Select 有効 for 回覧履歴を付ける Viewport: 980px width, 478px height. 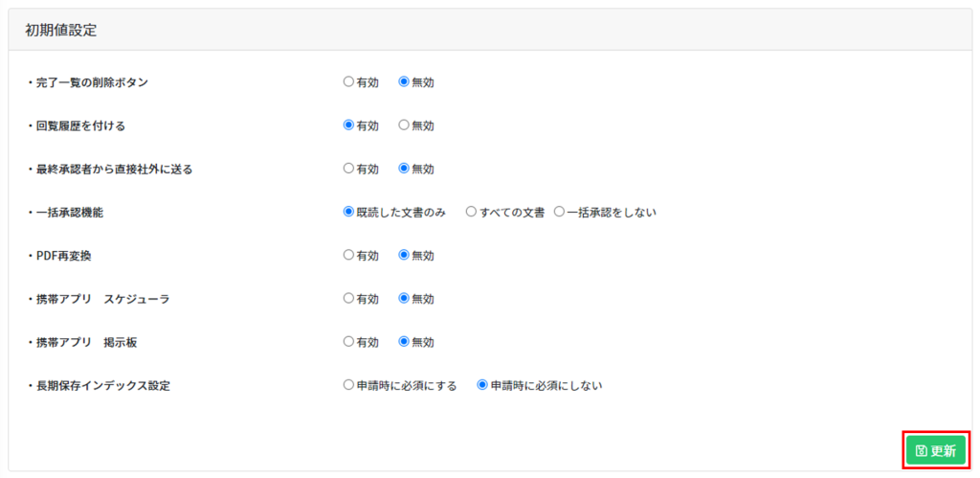coord(348,125)
